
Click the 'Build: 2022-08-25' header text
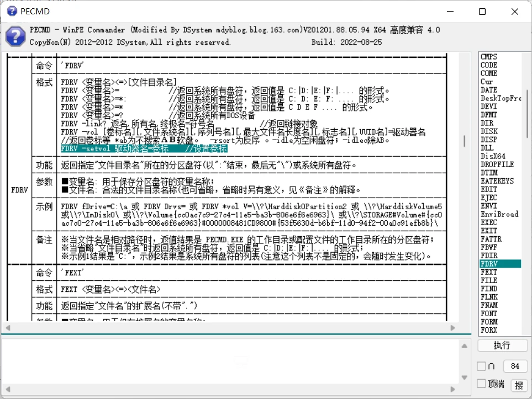tap(346, 42)
